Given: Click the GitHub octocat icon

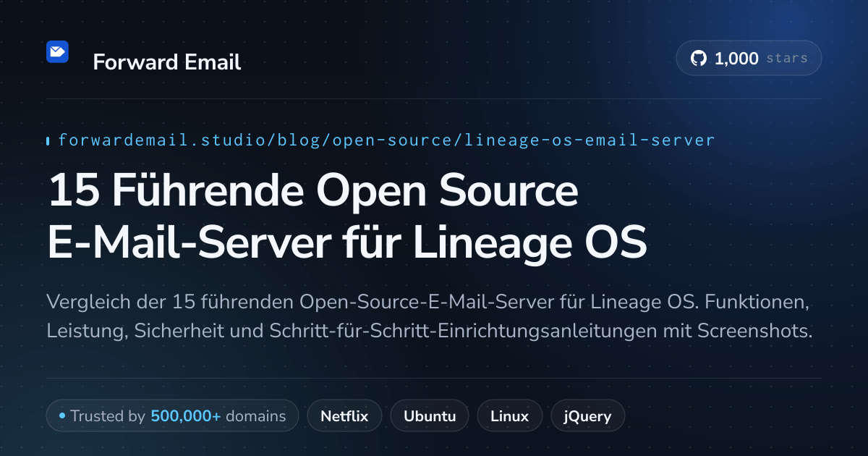Looking at the screenshot, I should tap(699, 59).
